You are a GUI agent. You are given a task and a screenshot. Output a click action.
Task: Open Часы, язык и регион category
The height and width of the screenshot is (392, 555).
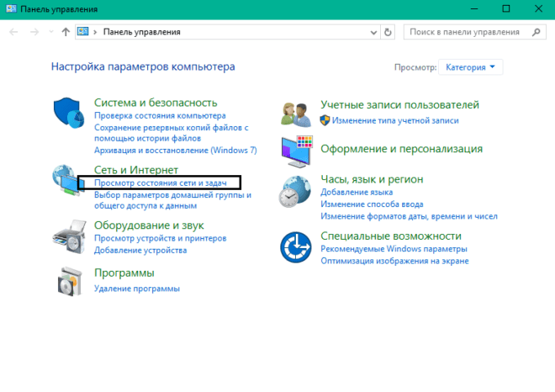pyautogui.click(x=372, y=179)
